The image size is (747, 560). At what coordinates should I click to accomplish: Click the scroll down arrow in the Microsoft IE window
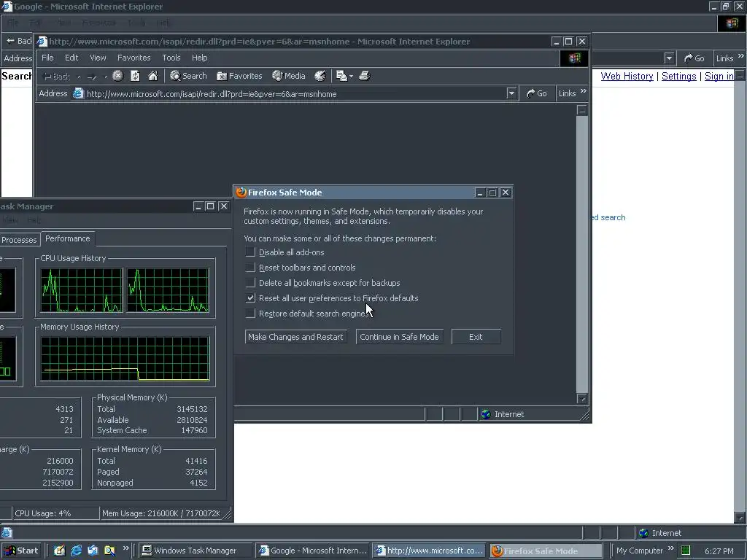(x=581, y=399)
